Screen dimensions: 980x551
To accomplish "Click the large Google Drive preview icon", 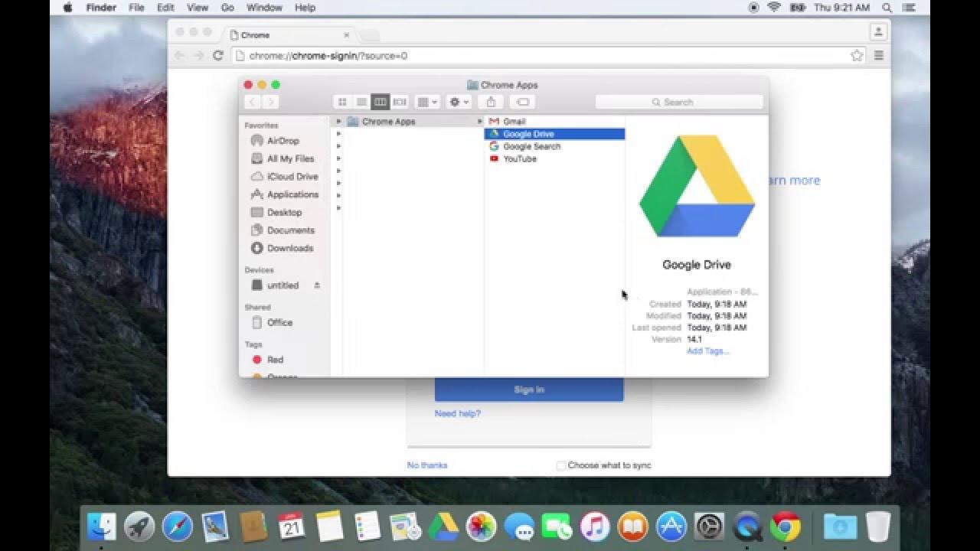I will pos(697,186).
